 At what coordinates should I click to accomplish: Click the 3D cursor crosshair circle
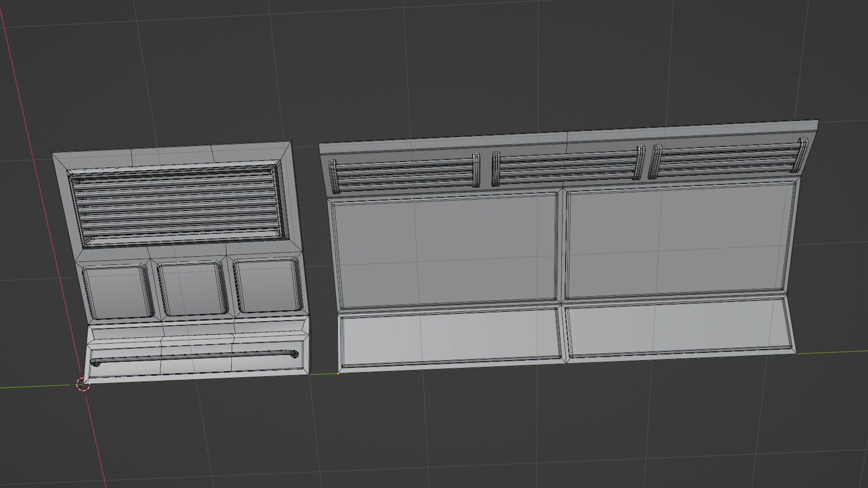point(83,385)
